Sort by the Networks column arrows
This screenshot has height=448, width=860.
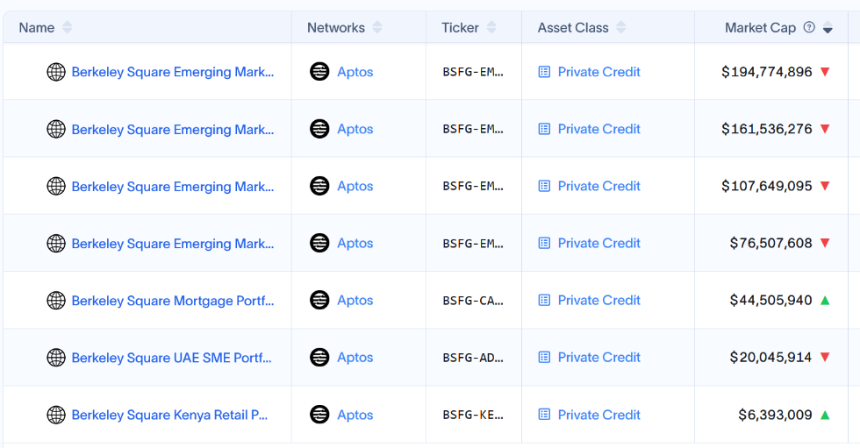tap(377, 28)
